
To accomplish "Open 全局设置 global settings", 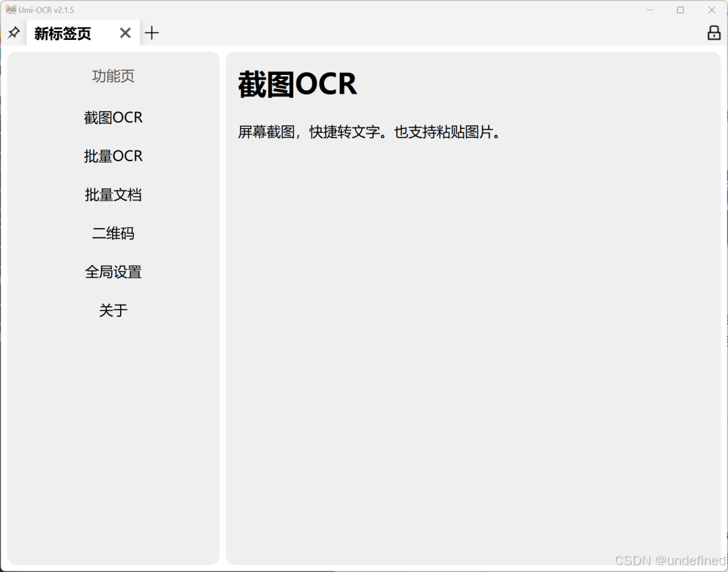I will (113, 272).
